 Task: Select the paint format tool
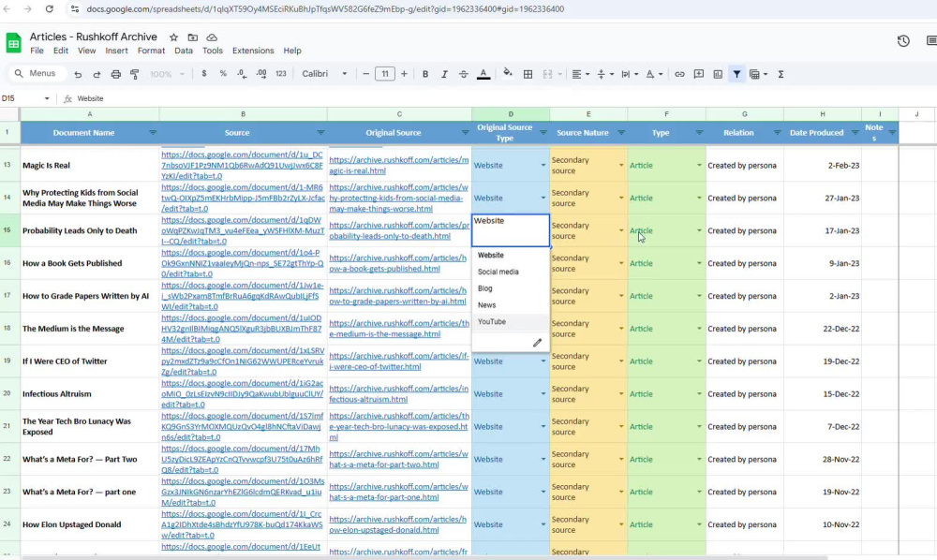pyautogui.click(x=134, y=74)
